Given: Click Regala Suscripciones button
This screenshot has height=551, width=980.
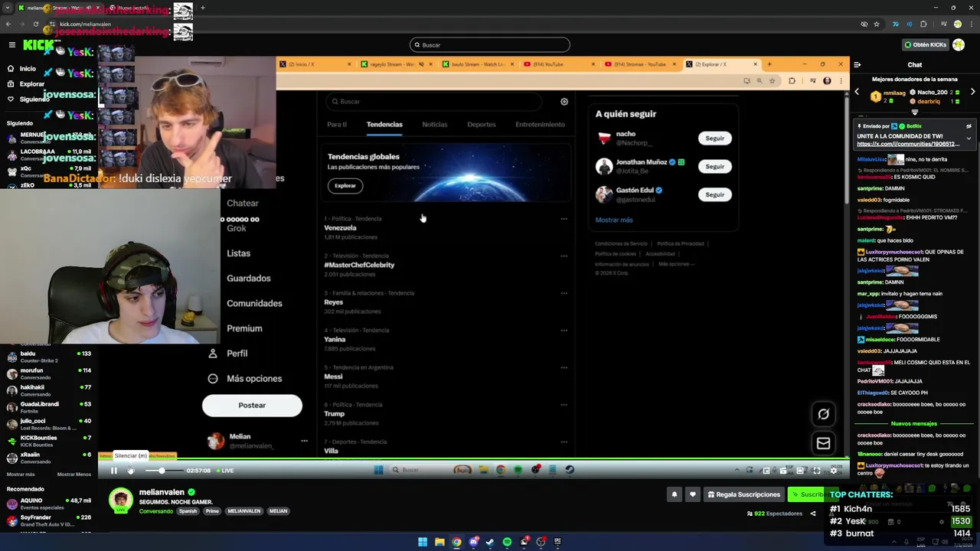Looking at the screenshot, I should (x=743, y=494).
